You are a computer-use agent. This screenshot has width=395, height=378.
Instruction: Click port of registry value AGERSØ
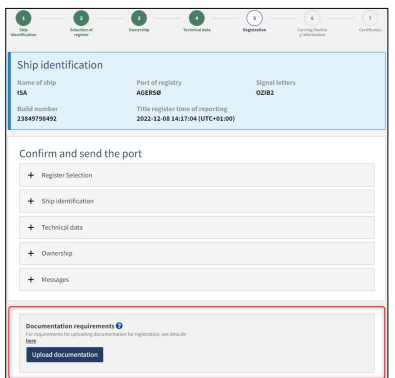click(x=149, y=93)
